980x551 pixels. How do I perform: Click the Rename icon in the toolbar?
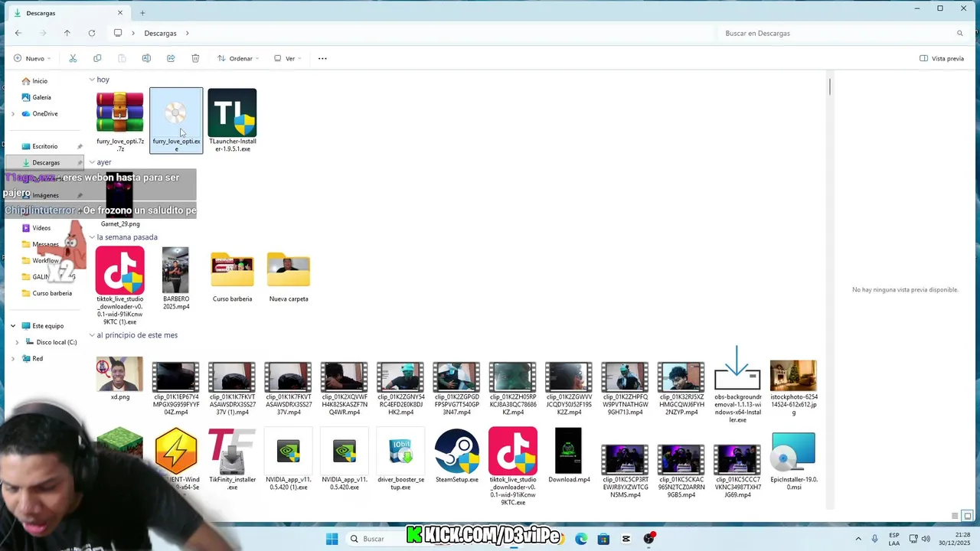[146, 58]
